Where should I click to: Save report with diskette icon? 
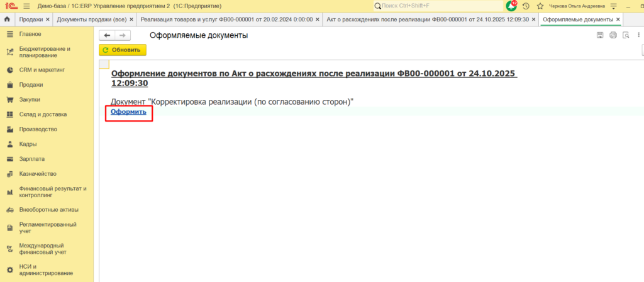[600, 35]
